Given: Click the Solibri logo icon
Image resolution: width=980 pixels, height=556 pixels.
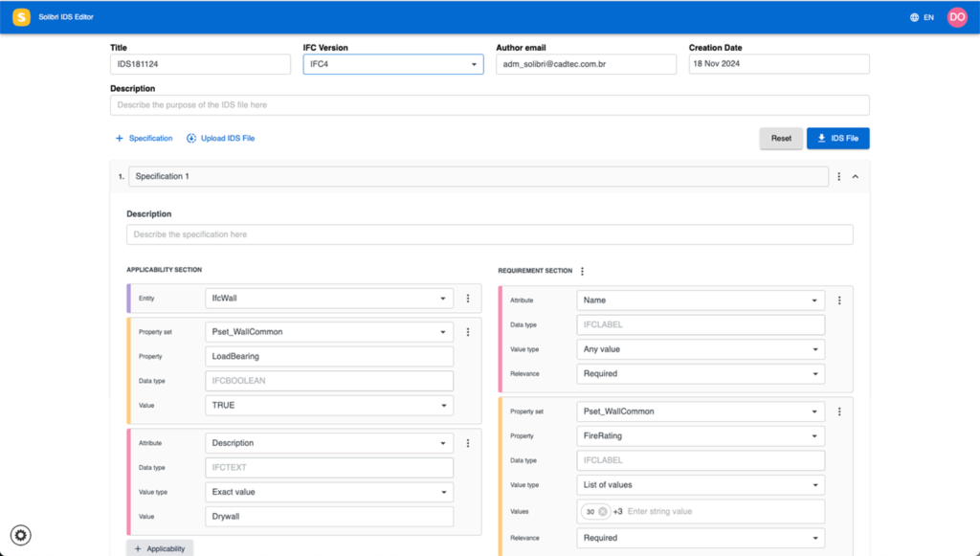Looking at the screenshot, I should [21, 17].
